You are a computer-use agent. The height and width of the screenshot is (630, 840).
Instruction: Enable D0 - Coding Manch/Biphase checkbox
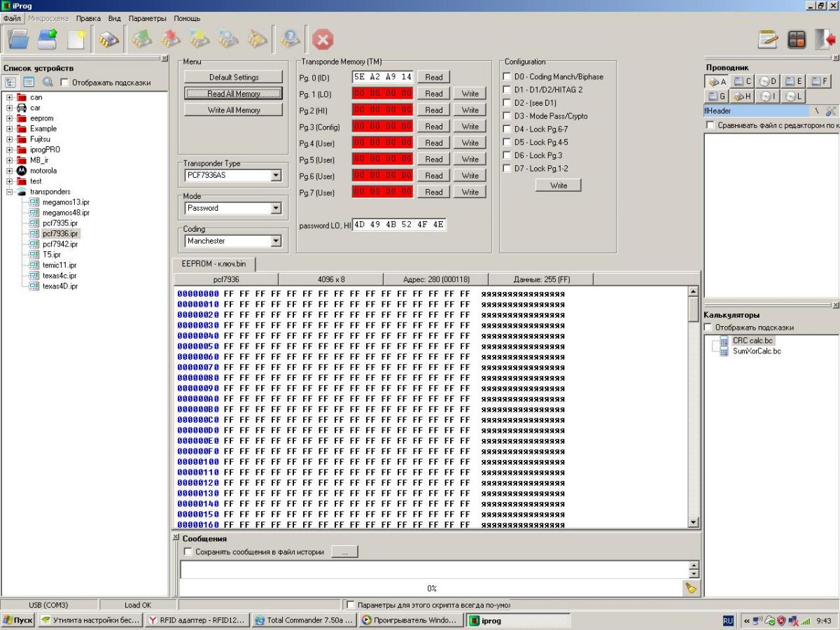[507, 76]
